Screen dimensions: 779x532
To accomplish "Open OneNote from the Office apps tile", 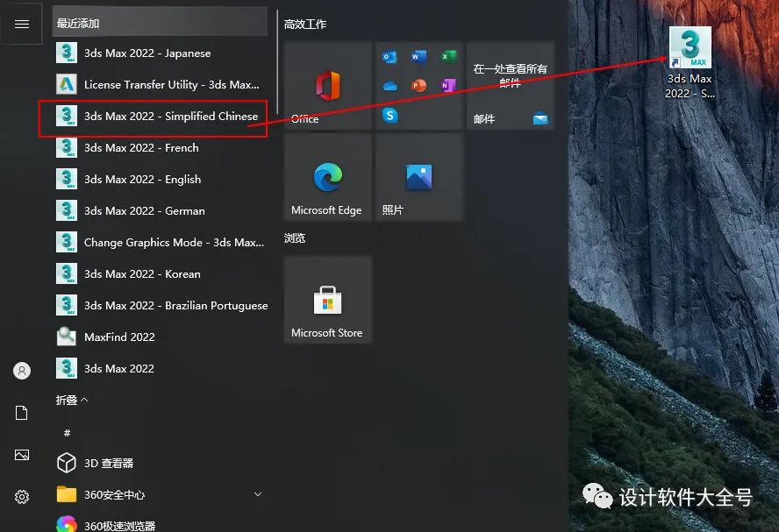I will pos(448,86).
